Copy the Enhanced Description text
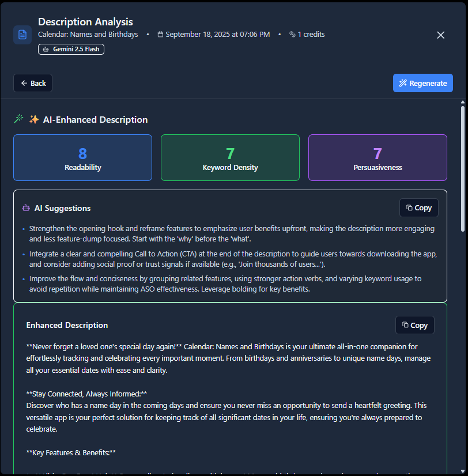Screen dimensions: 468x476 415,325
